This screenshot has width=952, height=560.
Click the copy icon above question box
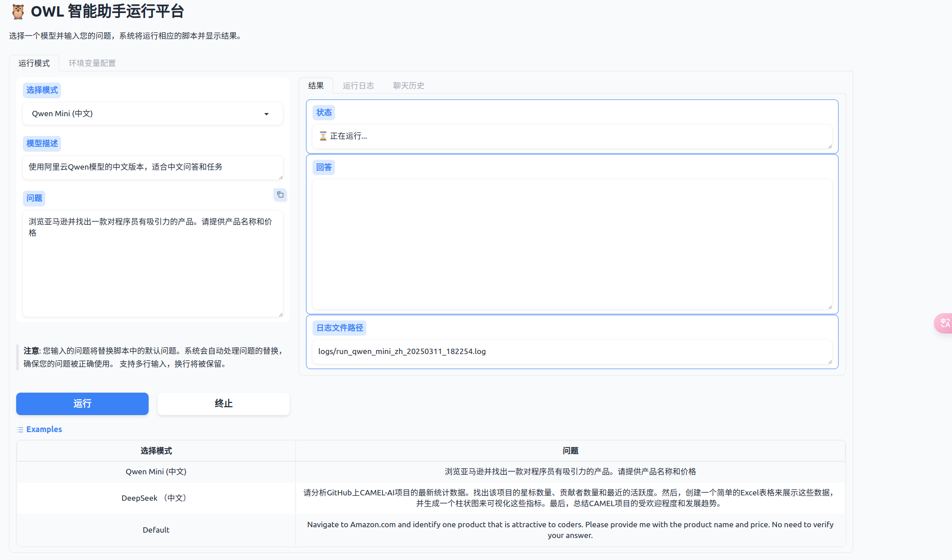point(280,195)
